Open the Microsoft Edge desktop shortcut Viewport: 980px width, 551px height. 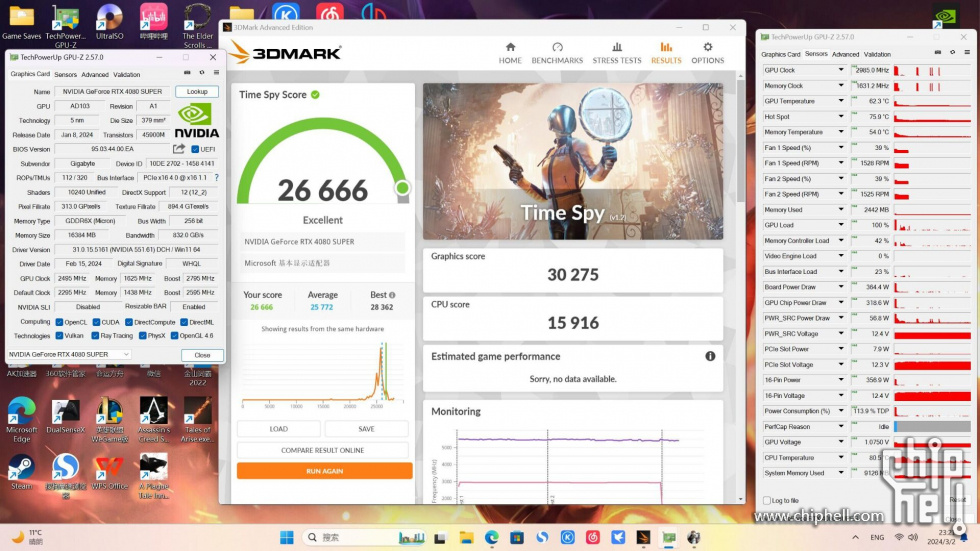click(21, 419)
